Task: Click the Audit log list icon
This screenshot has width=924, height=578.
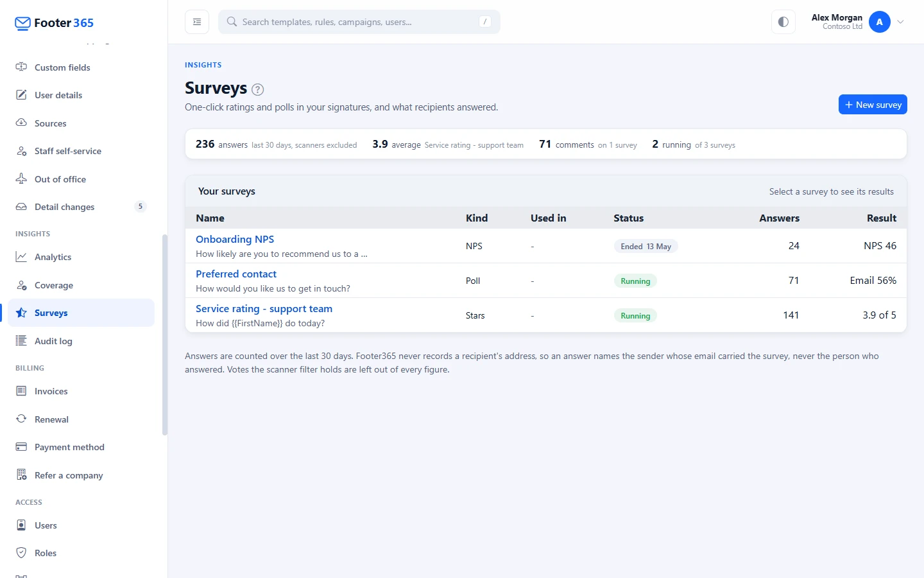Action: 21,341
